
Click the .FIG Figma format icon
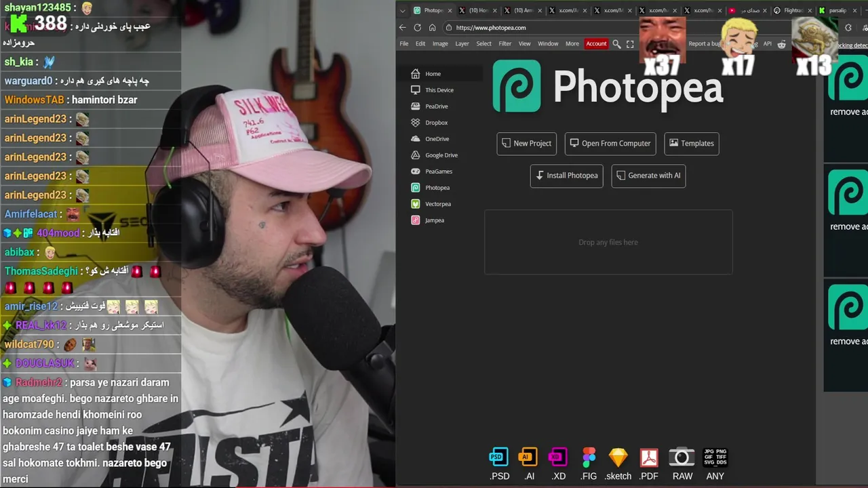[x=589, y=458]
